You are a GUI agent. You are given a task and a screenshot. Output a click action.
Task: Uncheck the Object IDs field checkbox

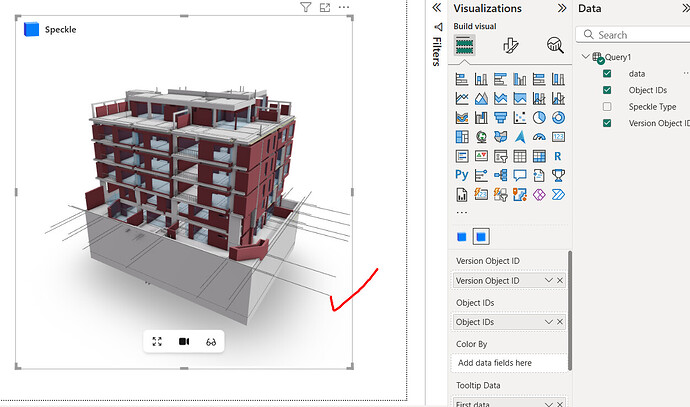pyautogui.click(x=607, y=90)
